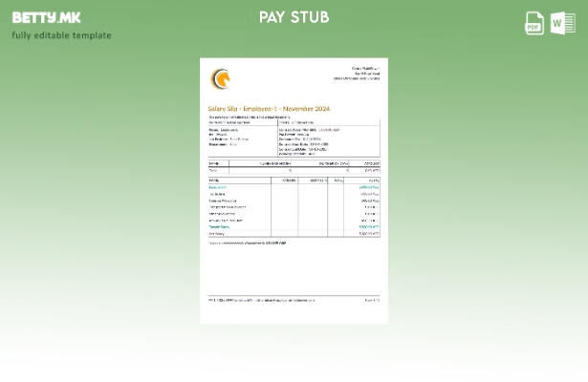Click the employee details section on the left
Image resolution: width=588 pixels, height=382 pixels.
[x=239, y=137]
